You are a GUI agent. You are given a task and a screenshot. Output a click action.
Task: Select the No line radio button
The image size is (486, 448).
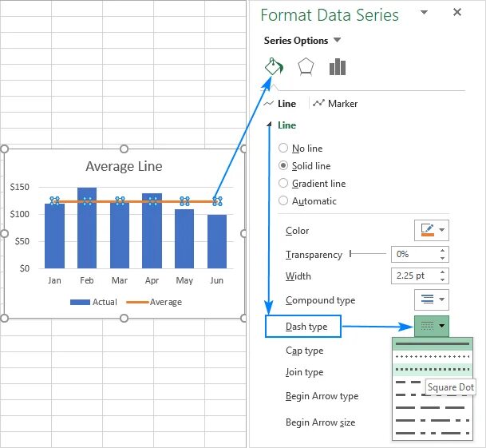pos(283,148)
